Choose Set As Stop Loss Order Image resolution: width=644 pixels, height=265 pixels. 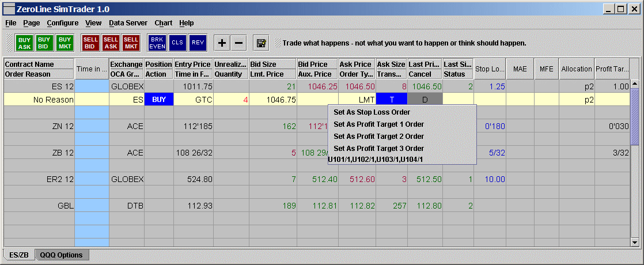pos(402,112)
